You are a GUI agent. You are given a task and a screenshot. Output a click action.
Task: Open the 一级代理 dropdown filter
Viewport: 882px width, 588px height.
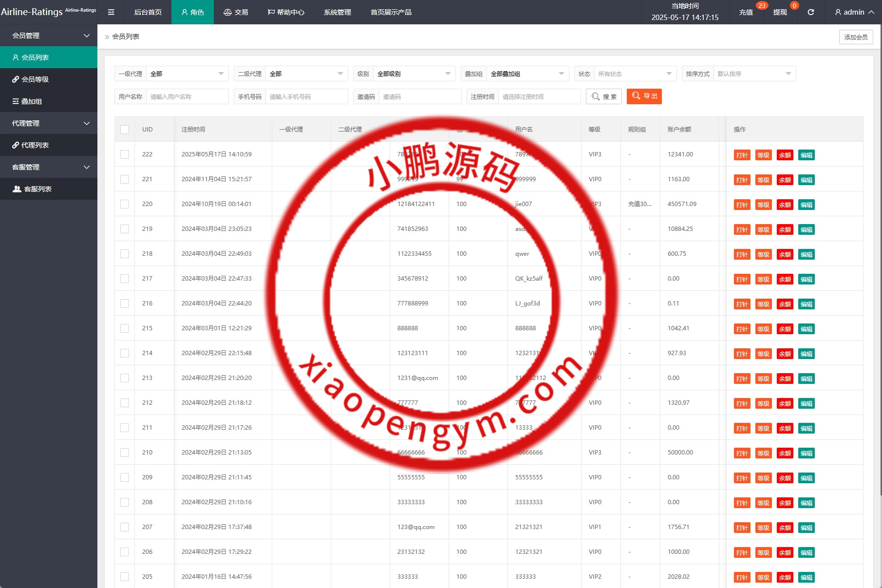[x=187, y=74]
